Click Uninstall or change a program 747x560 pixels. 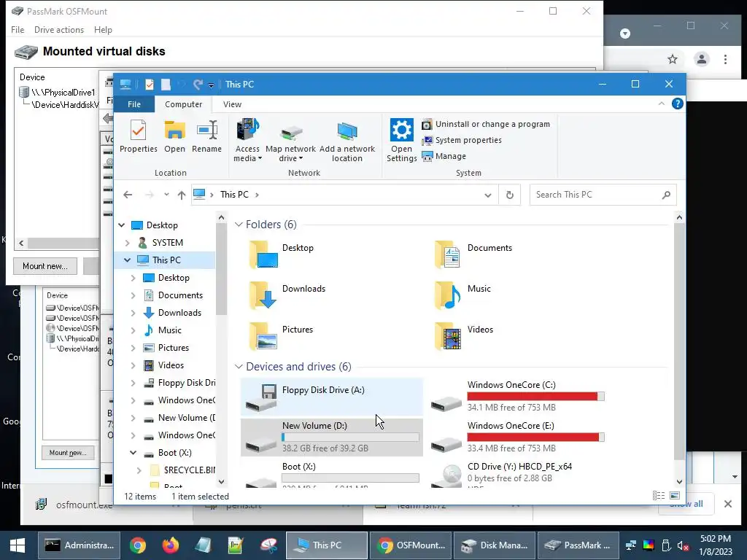[x=486, y=124]
